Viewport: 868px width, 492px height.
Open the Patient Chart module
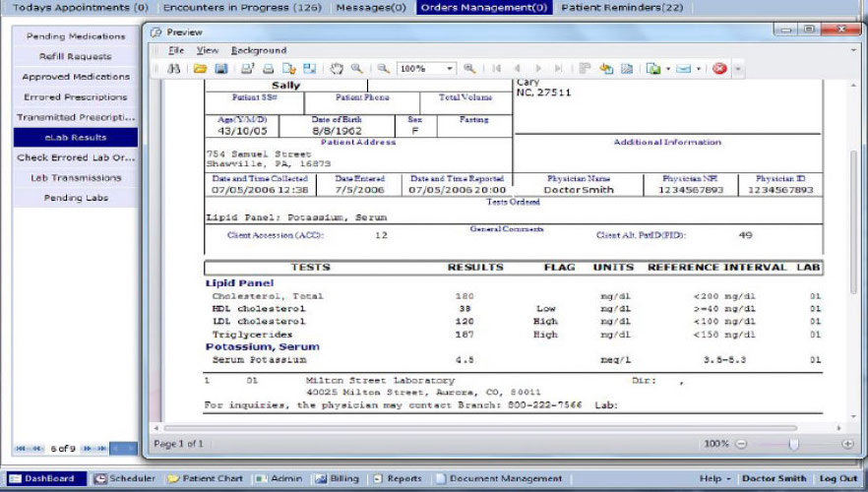pos(206,479)
